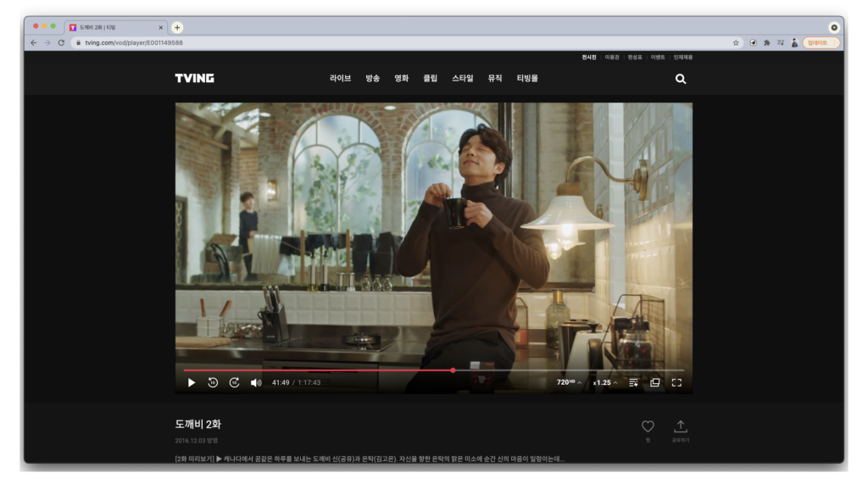Click the 인재채용 link in the top bar
The image size is (868, 495).
[x=683, y=57]
